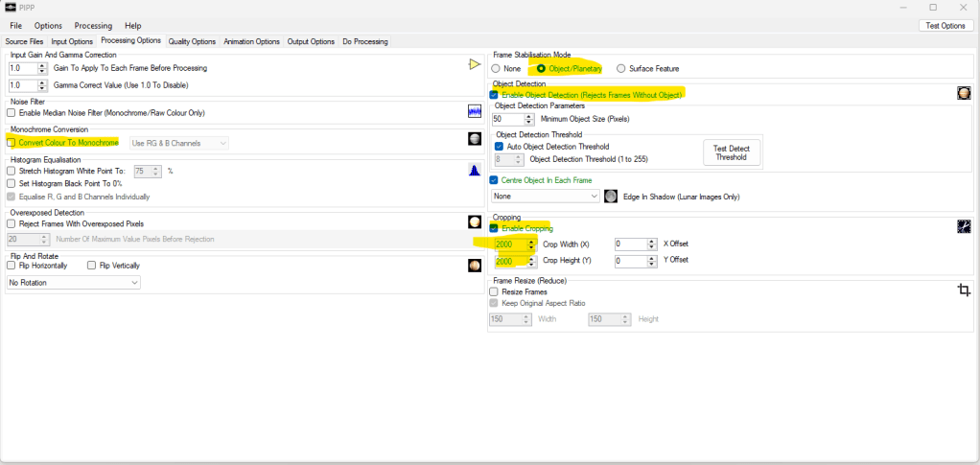This screenshot has height=465, width=980.
Task: Click the object detection planet icon
Action: (963, 93)
